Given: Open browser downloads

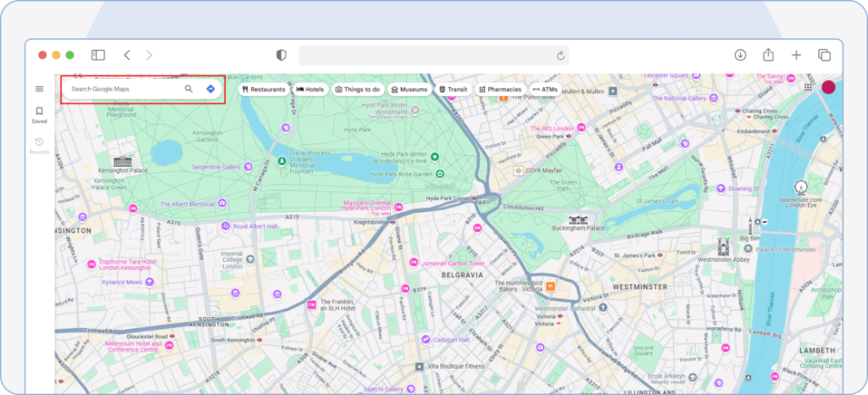Looking at the screenshot, I should point(740,55).
